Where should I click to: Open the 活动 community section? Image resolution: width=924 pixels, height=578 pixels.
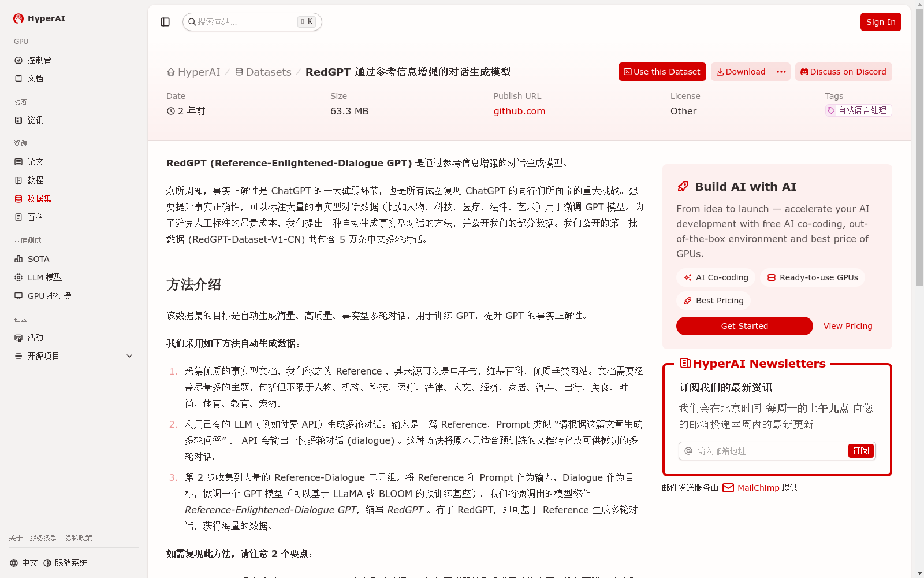tap(35, 337)
